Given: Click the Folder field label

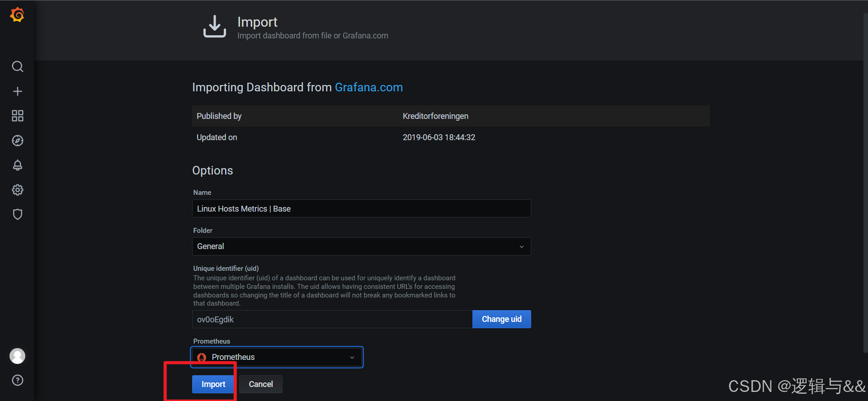Looking at the screenshot, I should [x=203, y=231].
